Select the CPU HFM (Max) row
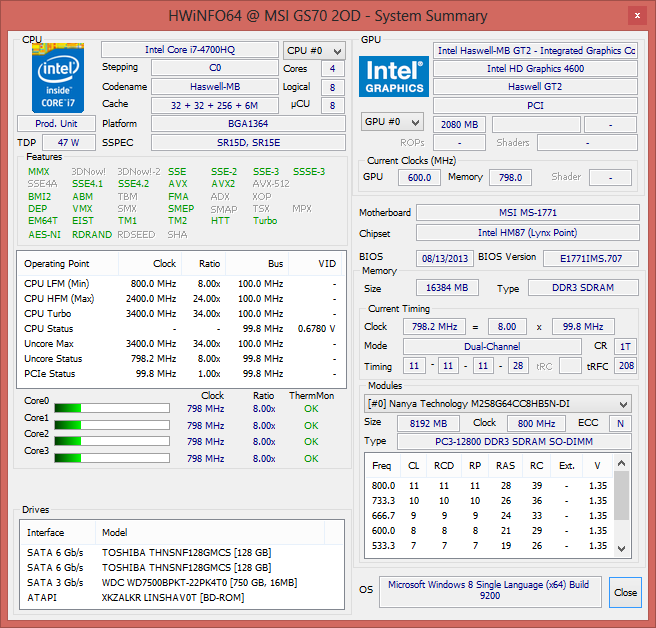656x628 pixels. [181, 299]
